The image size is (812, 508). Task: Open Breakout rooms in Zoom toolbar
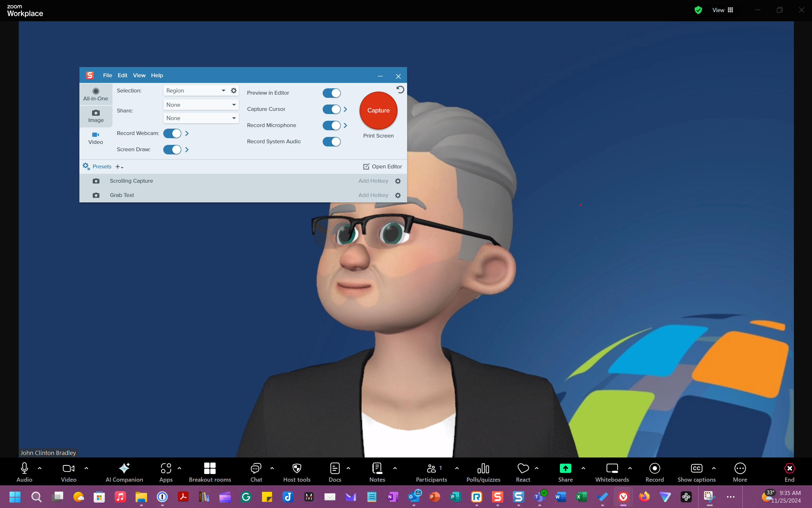pos(210,472)
